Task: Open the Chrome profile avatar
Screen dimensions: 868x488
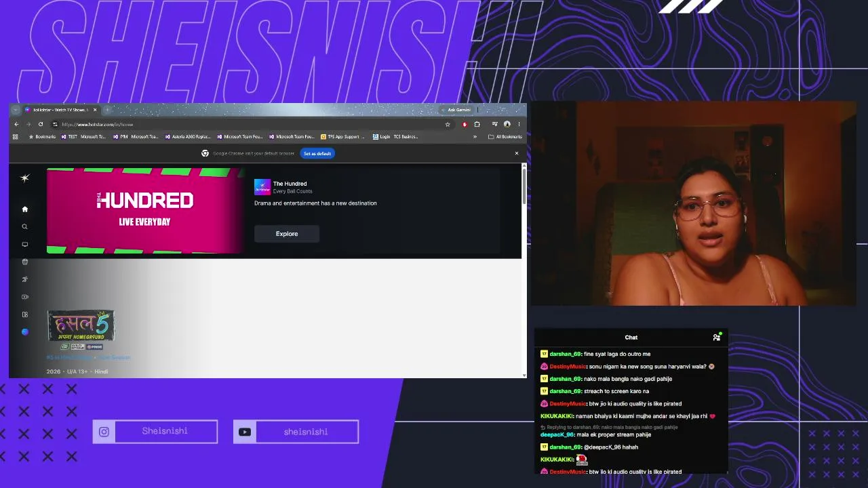Action: pyautogui.click(x=507, y=125)
